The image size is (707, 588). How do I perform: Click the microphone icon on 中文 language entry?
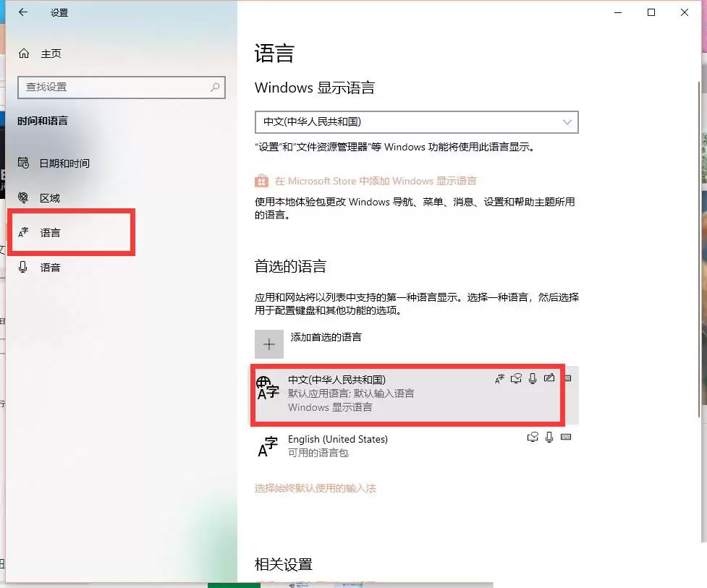(533, 378)
